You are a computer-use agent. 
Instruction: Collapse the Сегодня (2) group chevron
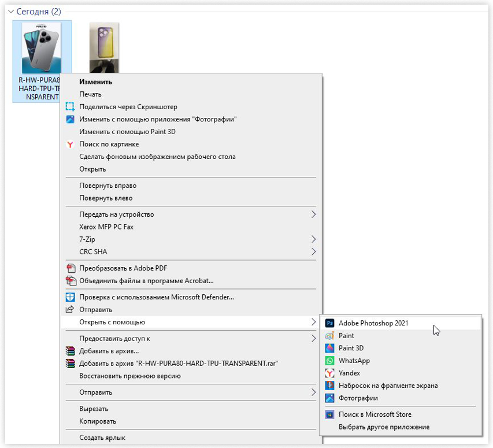[x=10, y=12]
